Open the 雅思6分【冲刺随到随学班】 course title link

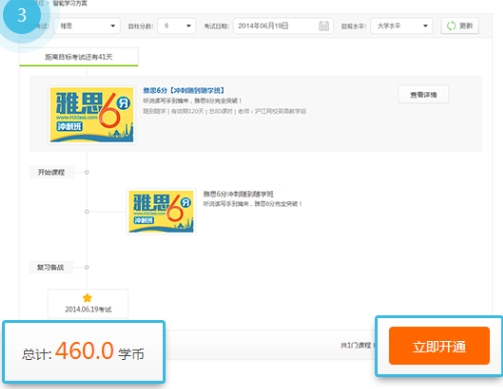point(184,90)
